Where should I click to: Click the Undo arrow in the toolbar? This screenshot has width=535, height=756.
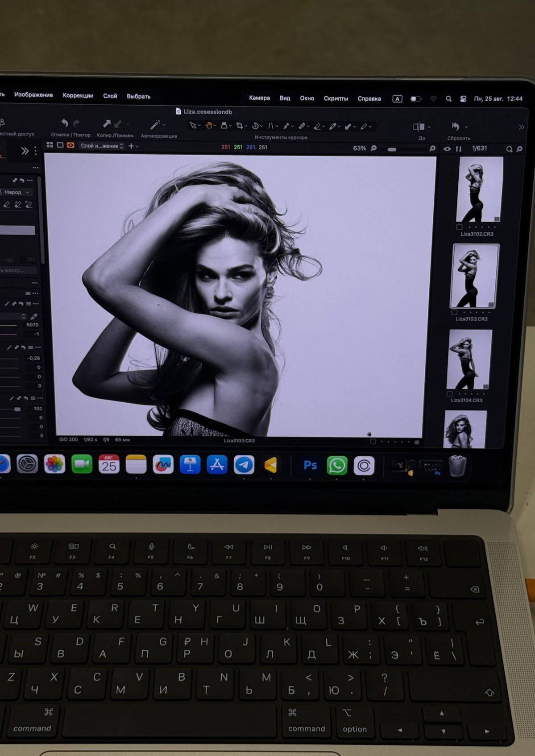[x=65, y=123]
